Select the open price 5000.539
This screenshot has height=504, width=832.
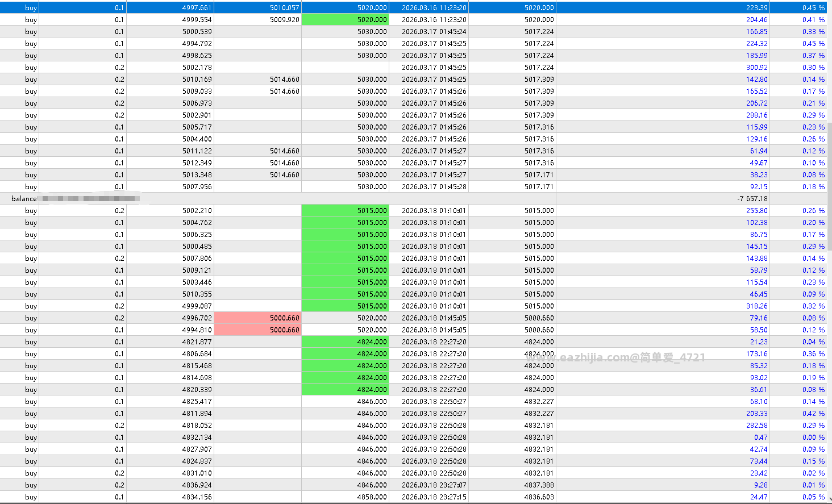(197, 32)
